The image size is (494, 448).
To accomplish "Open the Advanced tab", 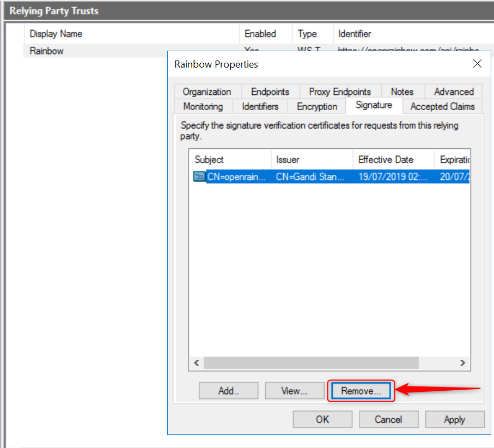I will (453, 92).
